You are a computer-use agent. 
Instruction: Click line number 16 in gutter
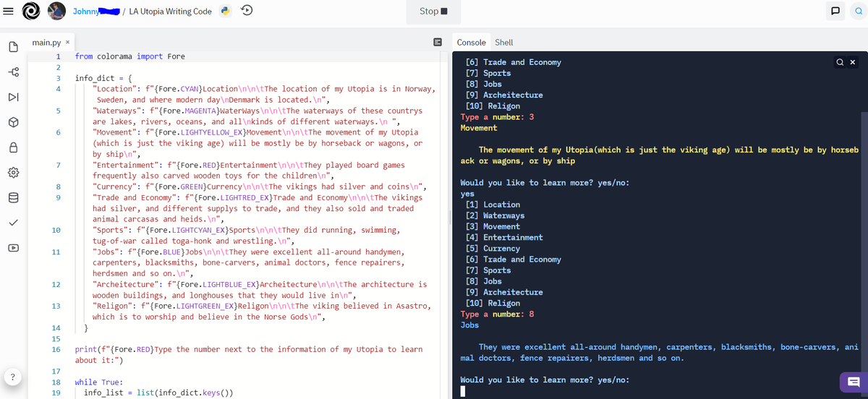[x=56, y=349]
